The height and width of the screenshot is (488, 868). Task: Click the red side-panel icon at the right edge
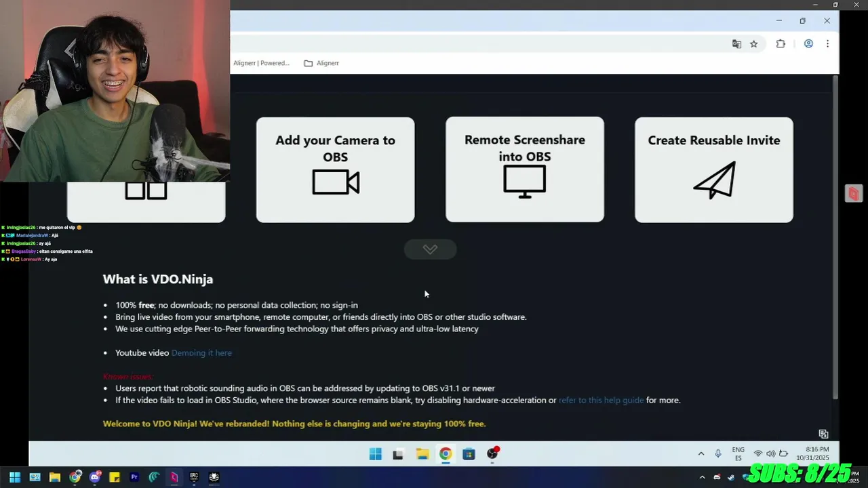pyautogui.click(x=853, y=194)
